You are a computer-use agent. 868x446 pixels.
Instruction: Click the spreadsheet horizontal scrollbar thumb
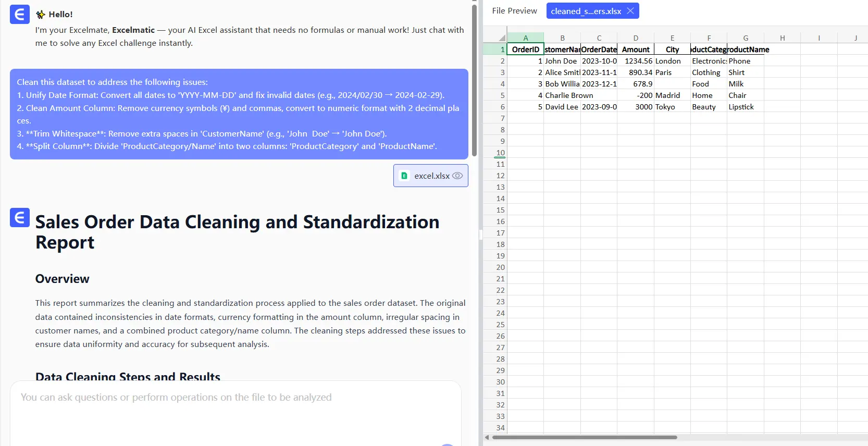coord(584,437)
